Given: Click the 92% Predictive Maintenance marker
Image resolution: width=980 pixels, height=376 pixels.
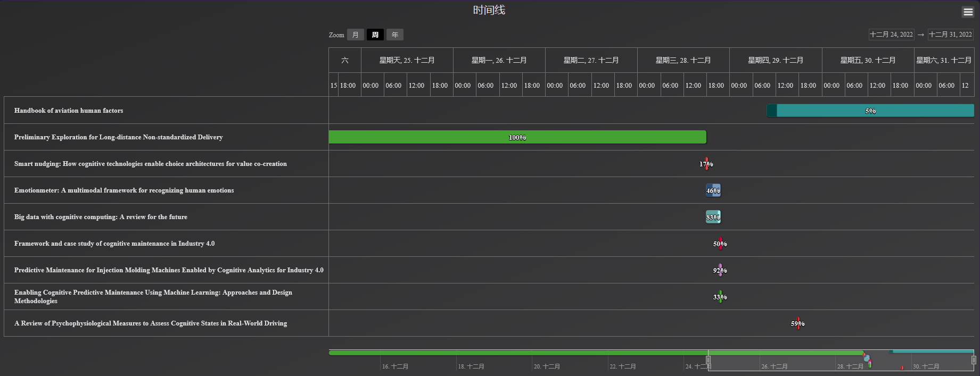Looking at the screenshot, I should click(720, 270).
